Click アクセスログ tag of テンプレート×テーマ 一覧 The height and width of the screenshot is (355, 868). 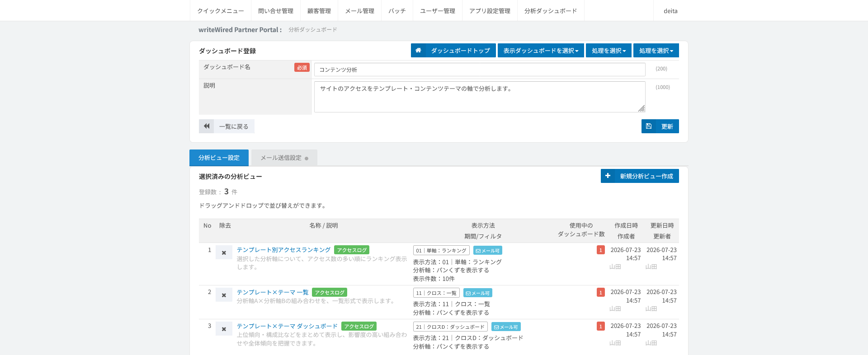point(330,292)
